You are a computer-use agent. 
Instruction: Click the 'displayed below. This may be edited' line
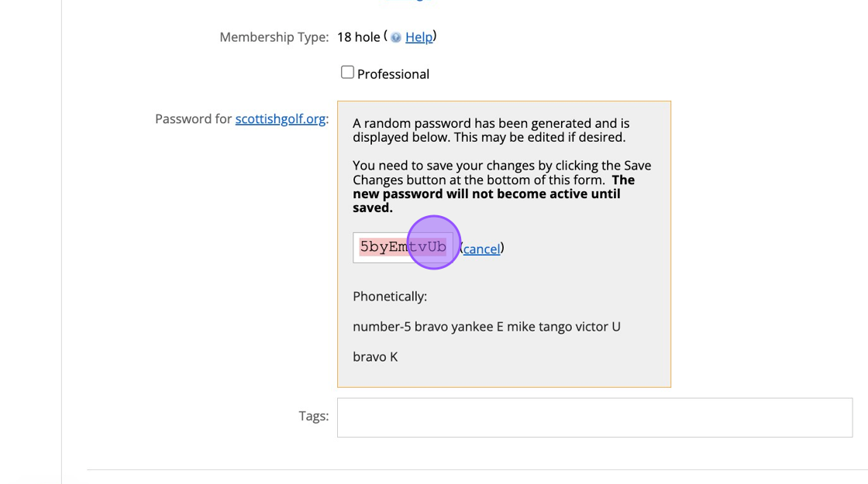pyautogui.click(x=488, y=137)
